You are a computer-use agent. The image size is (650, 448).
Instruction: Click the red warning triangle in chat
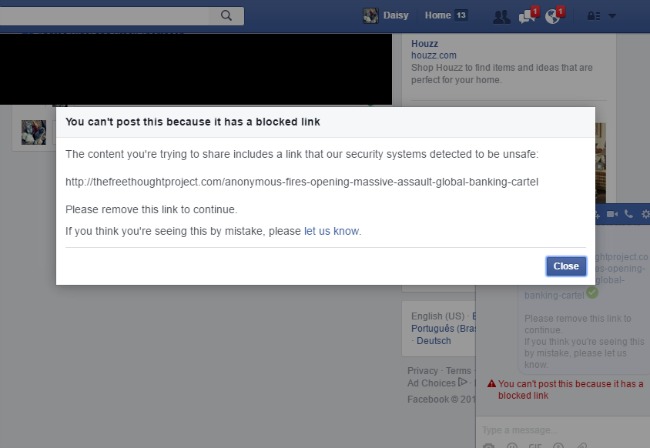(x=492, y=383)
